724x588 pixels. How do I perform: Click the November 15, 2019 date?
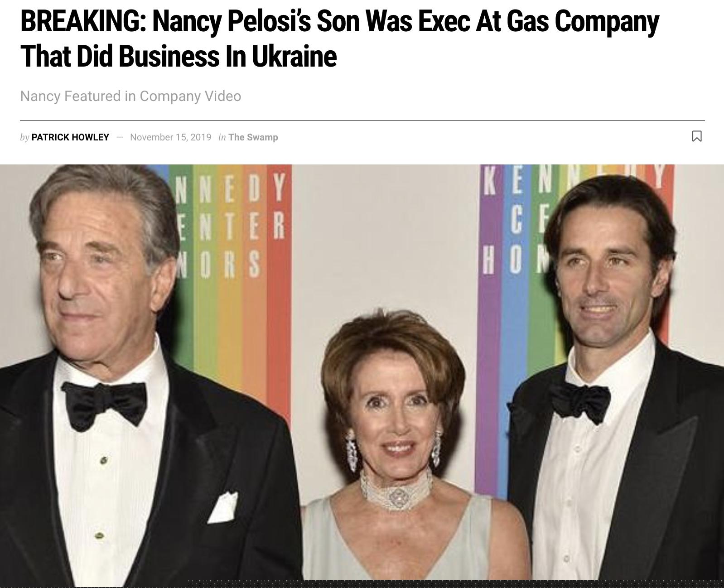pos(170,137)
